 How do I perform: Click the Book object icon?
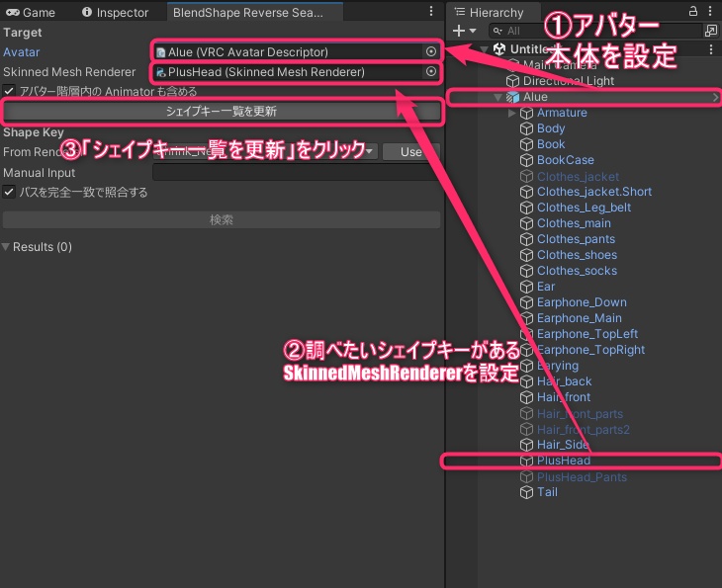pyautogui.click(x=526, y=144)
